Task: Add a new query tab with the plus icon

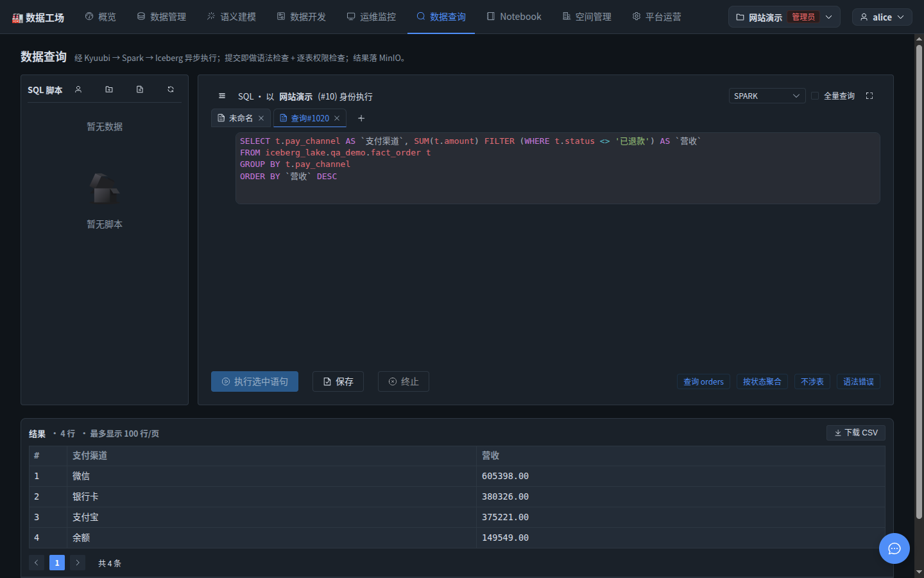Action: pyautogui.click(x=361, y=118)
